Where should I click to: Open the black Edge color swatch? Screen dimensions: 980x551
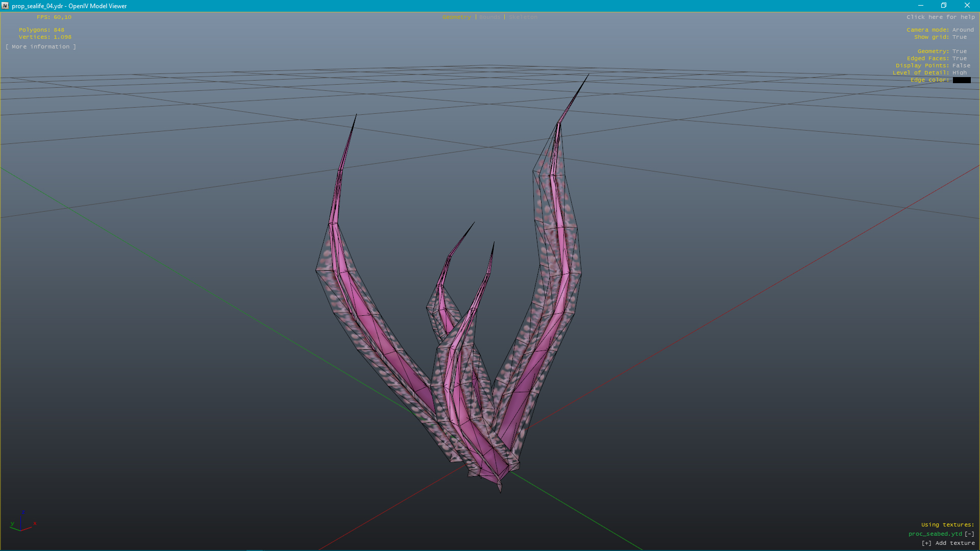pyautogui.click(x=962, y=80)
